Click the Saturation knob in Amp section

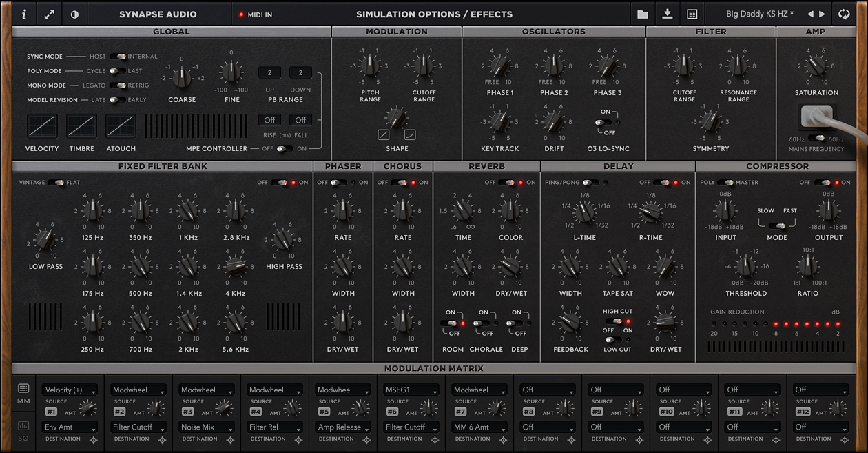[x=816, y=66]
